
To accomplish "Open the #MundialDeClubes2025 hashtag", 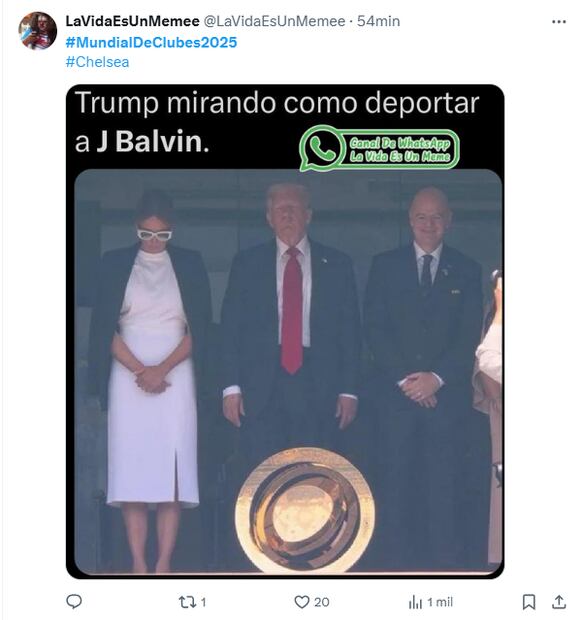I will [151, 42].
